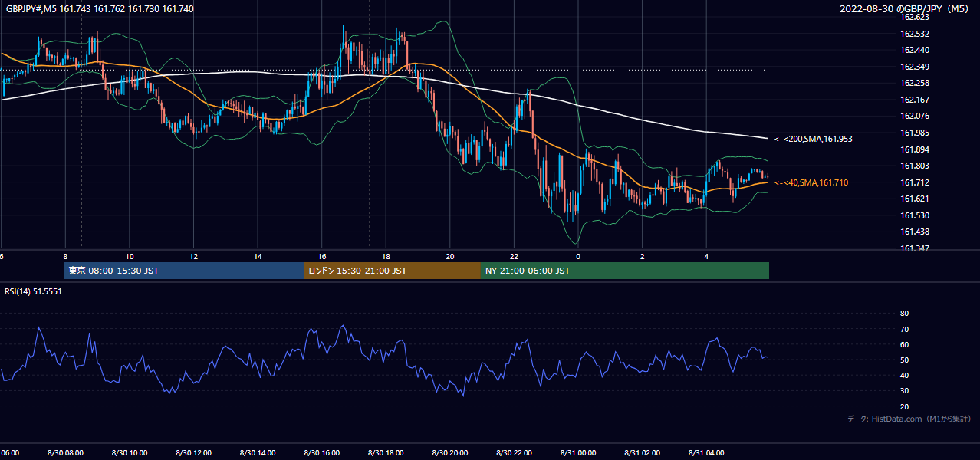Image resolution: width=980 pixels, height=460 pixels.
Task: Click the London 15:30-21:00 JST session bar
Action: [393, 271]
